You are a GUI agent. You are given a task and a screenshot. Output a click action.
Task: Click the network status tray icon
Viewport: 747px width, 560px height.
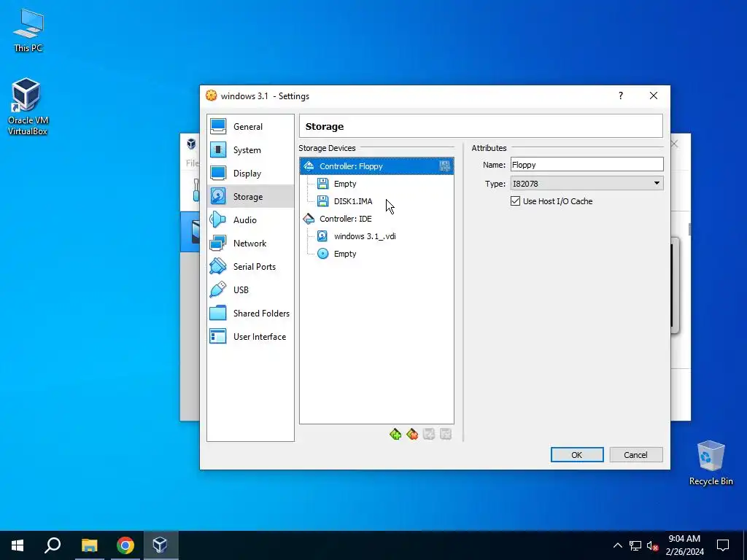[x=635, y=545]
